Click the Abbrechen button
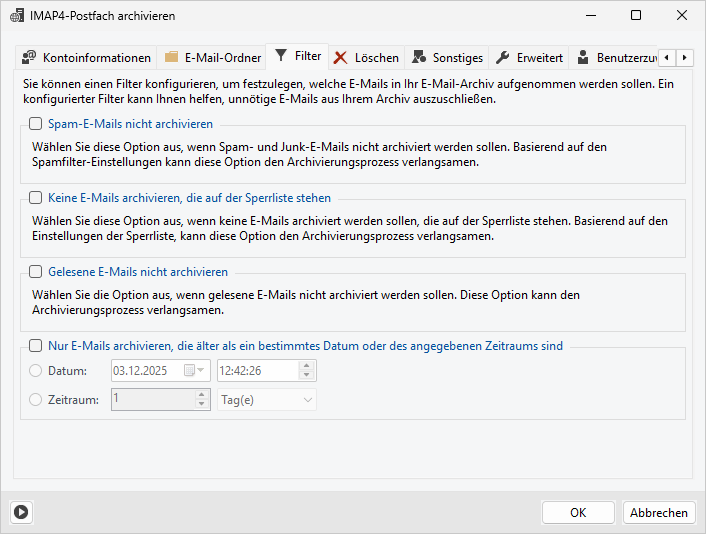706x534 pixels. coord(659,512)
